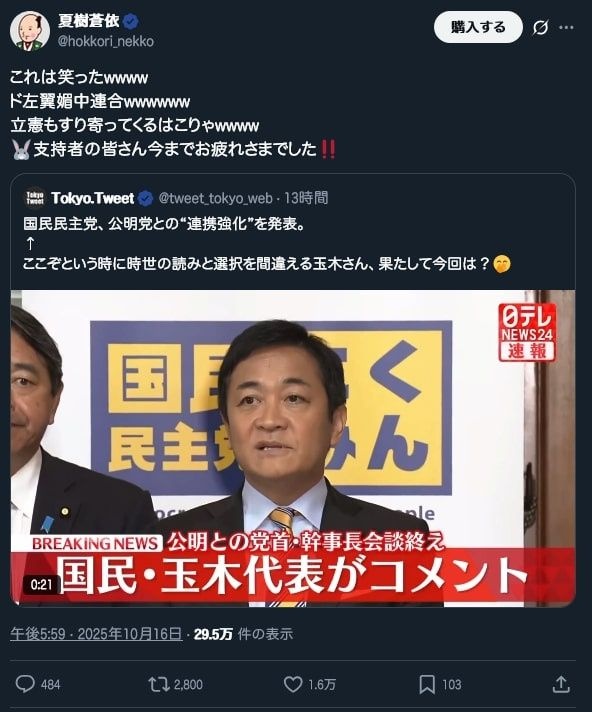Click the Tokyo.Tweet account name
Screen dimensions: 592x712
[93, 198]
